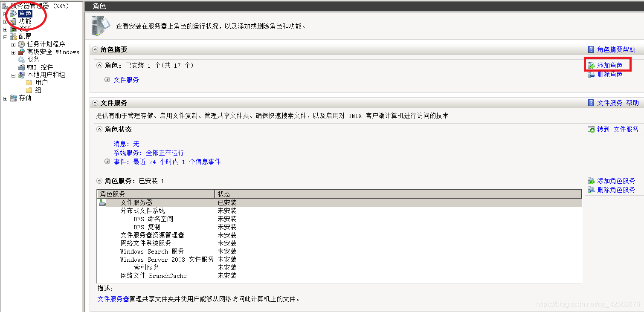Screen dimensions: 644x312
Task: Collapse the 本地用户和组 tree node
Action: click(13, 75)
